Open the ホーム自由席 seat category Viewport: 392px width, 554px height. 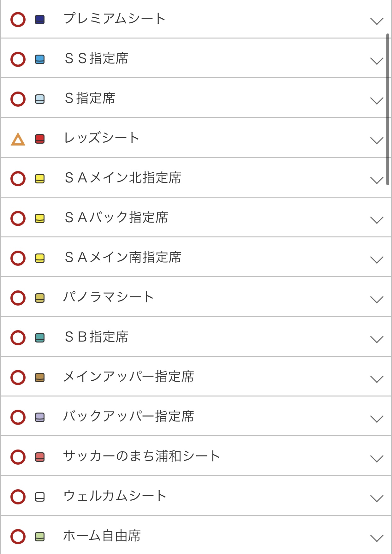(x=102, y=536)
